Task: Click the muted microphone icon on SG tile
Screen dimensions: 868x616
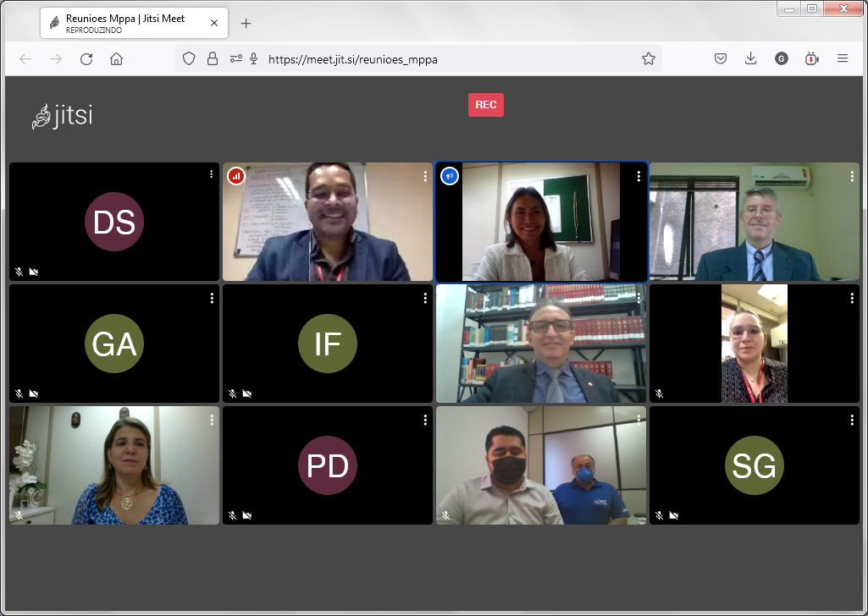Action: tap(660, 515)
